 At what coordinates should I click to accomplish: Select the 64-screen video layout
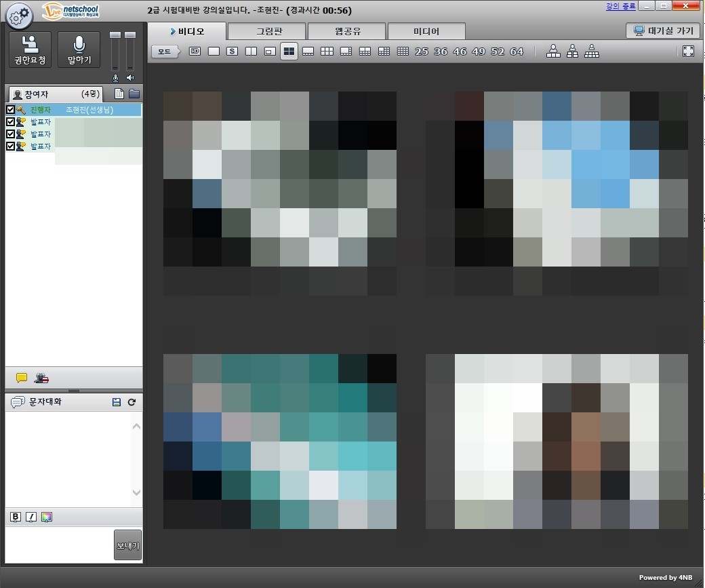517,52
